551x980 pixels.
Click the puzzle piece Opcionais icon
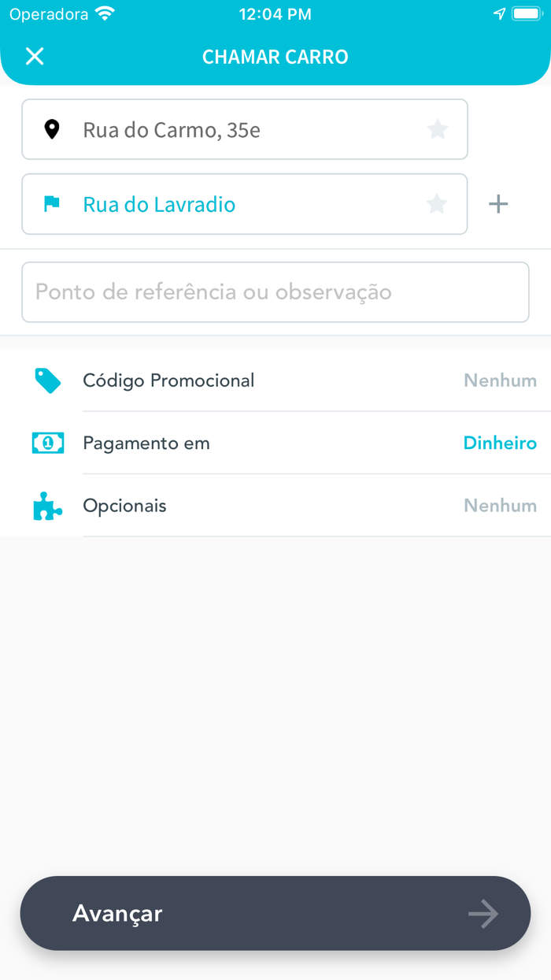[47, 505]
